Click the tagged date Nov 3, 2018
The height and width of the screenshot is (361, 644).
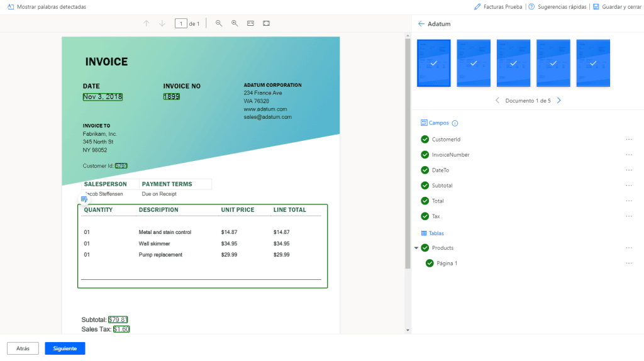(x=103, y=96)
